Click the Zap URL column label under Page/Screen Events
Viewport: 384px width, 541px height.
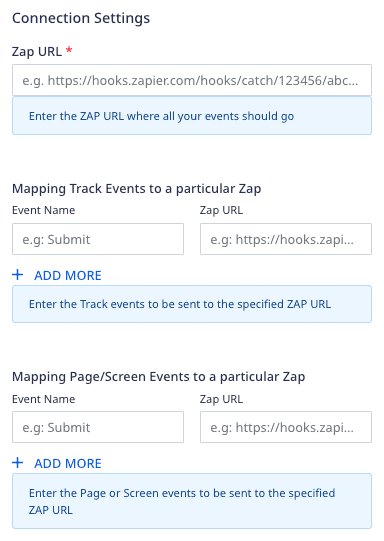[x=221, y=399]
